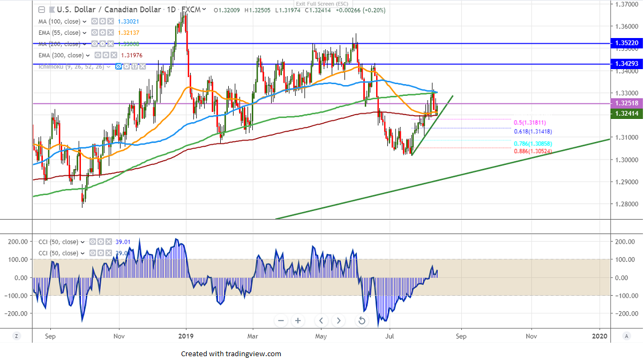Hide the EMA (55, close) line

click(x=94, y=33)
